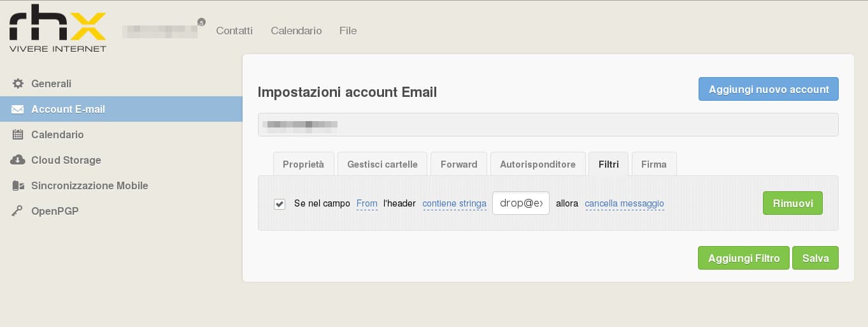
Task: Switch to the Proprietà tab
Action: coord(303,164)
